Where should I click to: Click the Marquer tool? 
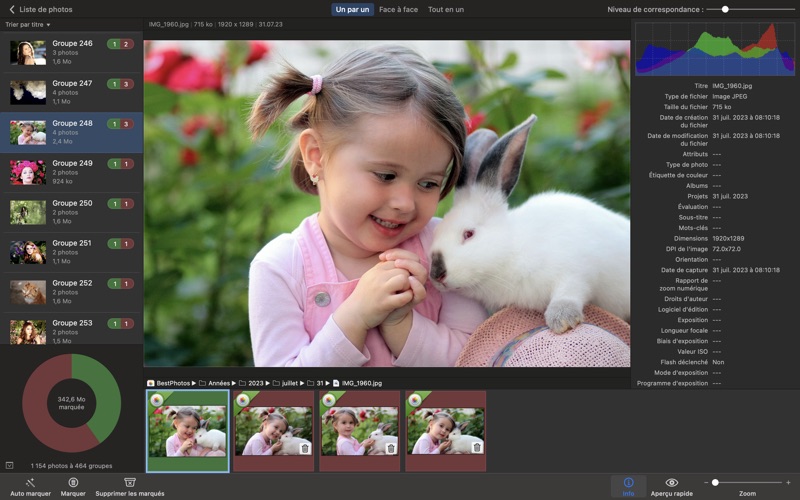(73, 487)
